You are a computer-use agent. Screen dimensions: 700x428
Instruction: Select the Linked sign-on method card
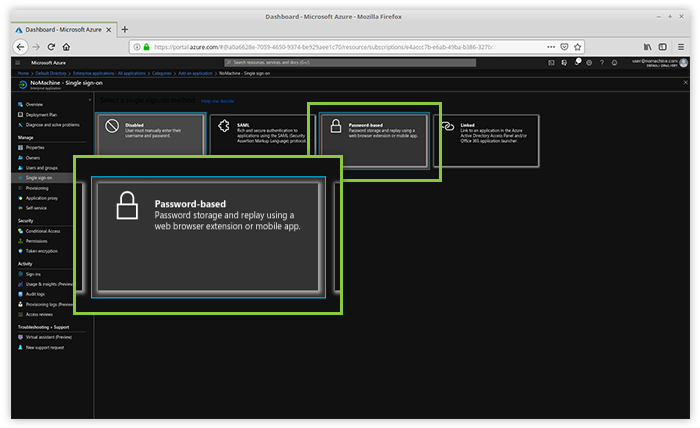[486, 141]
